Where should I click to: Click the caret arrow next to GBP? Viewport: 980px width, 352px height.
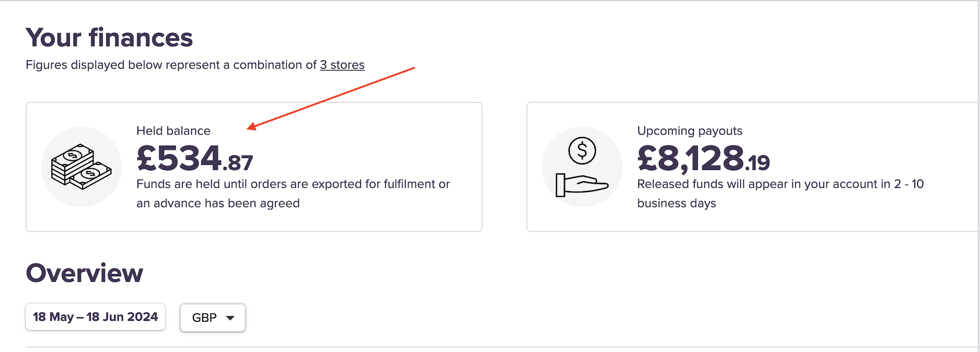[231, 318]
